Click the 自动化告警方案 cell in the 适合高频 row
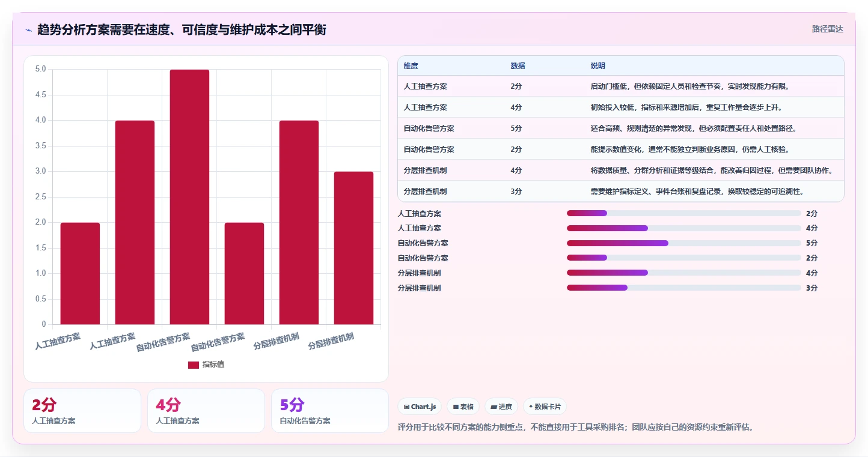This screenshot has height=457, width=868. coord(429,128)
